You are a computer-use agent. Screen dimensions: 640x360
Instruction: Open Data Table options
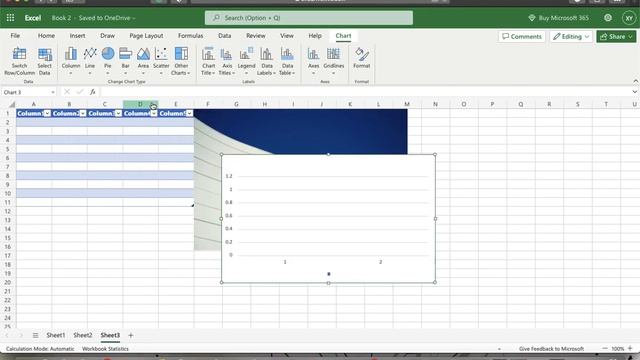[x=287, y=61]
